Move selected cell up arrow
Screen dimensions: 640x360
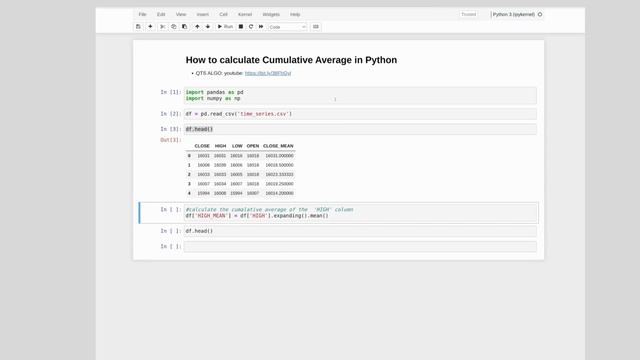click(x=197, y=27)
